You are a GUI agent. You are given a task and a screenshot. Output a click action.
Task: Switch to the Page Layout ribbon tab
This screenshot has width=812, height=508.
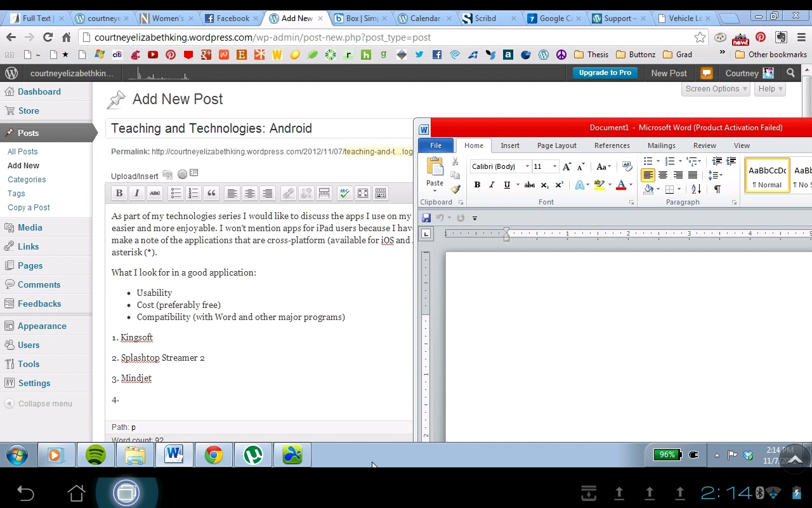pos(556,145)
